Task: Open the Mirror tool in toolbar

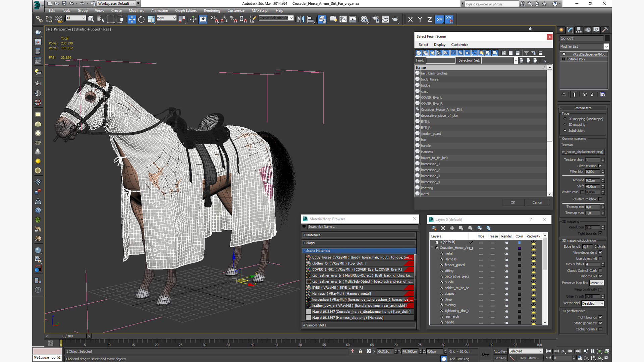Action: pyautogui.click(x=301, y=19)
